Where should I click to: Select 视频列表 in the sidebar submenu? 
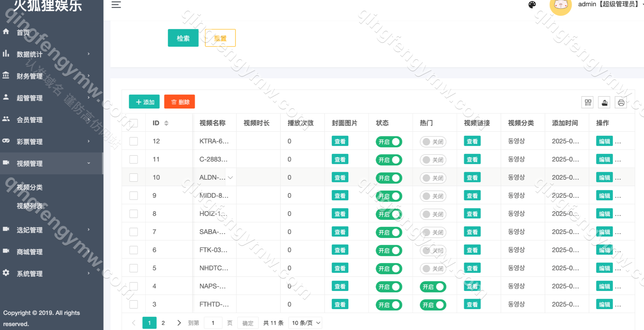click(30, 206)
